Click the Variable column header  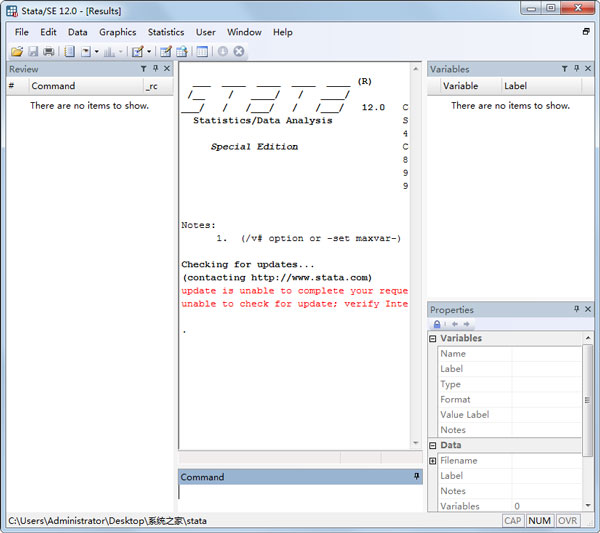(470, 86)
